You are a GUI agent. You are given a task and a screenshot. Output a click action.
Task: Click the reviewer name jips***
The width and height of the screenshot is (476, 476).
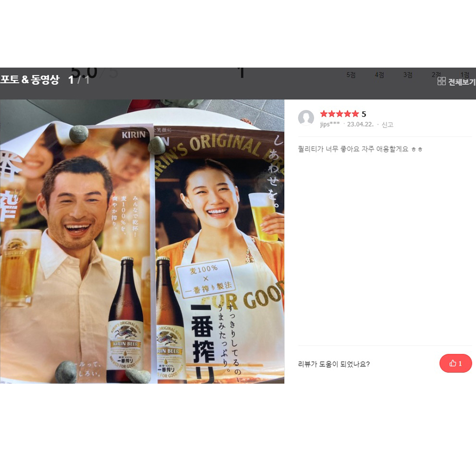pyautogui.click(x=330, y=124)
